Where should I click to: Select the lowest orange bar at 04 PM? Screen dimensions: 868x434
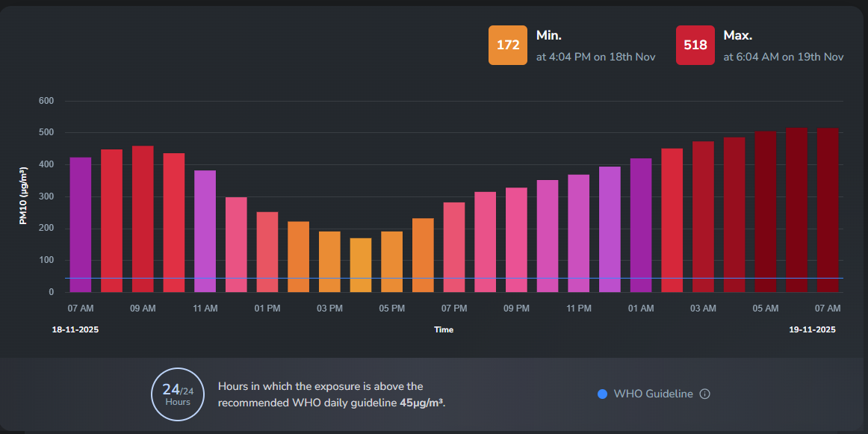(x=361, y=265)
